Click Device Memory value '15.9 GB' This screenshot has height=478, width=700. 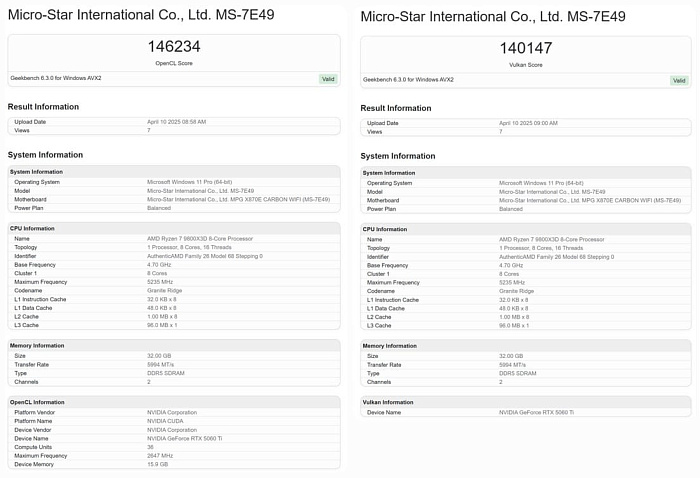(158, 465)
